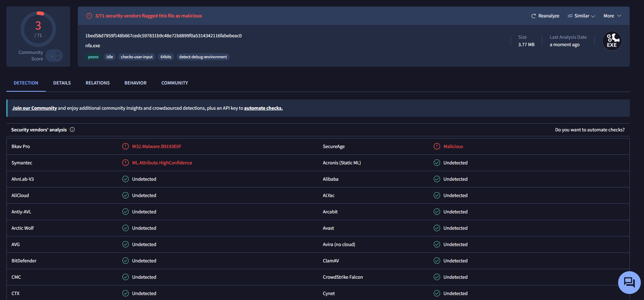The height and width of the screenshot is (300, 644).
Task: Click the AVG undetected check icon
Action: pos(126,244)
